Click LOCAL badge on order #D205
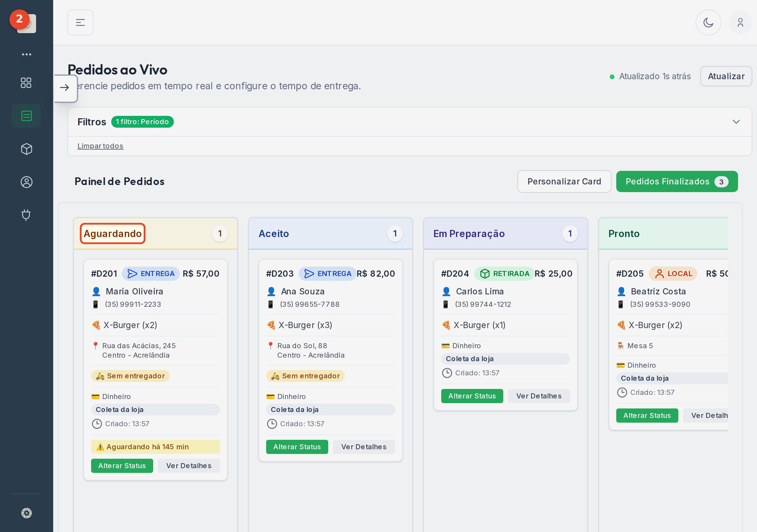 pyautogui.click(x=673, y=274)
